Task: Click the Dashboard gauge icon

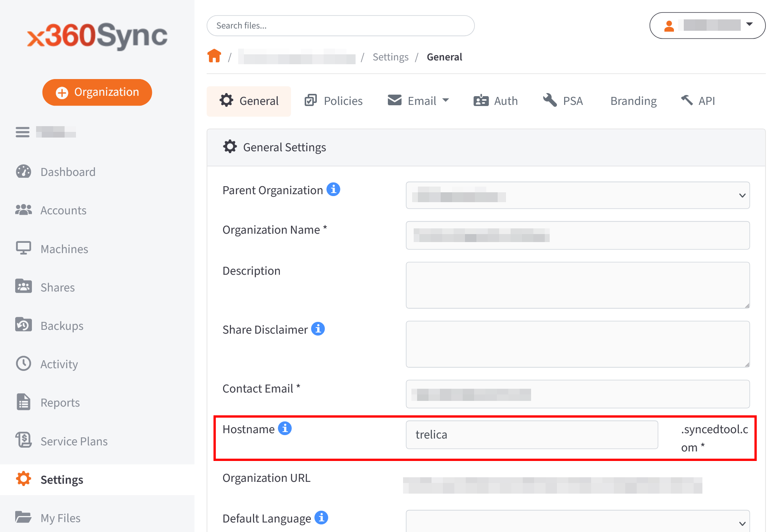Action: pyautogui.click(x=24, y=171)
